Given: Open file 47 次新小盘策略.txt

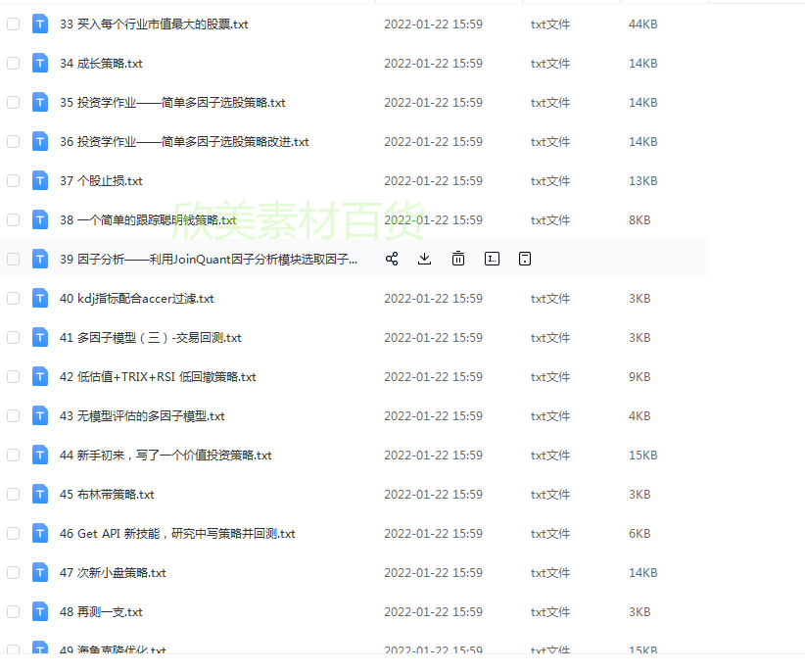Looking at the screenshot, I should [x=113, y=572].
